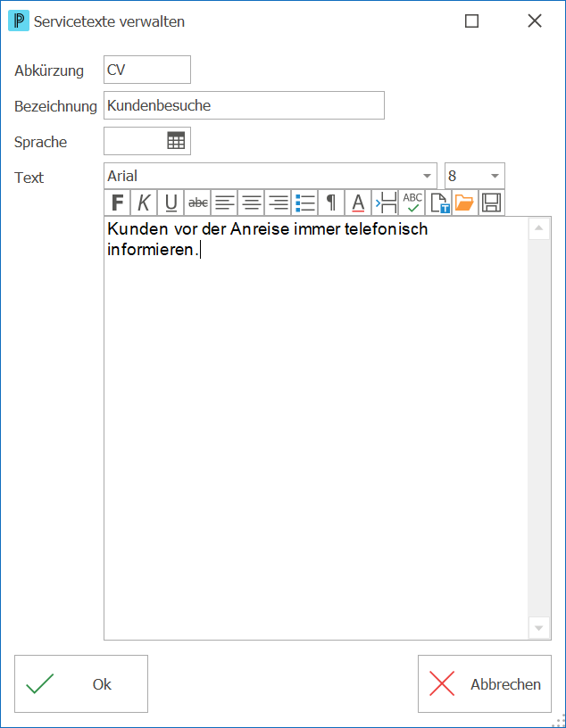Click the scrollbar down arrow
This screenshot has width=566, height=728.
pos(539,628)
